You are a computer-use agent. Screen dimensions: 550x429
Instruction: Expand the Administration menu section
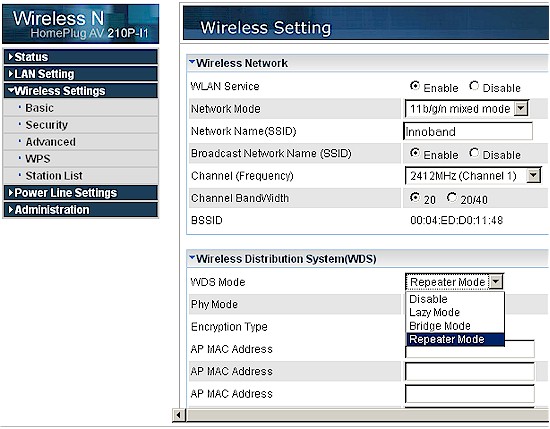(x=81, y=210)
